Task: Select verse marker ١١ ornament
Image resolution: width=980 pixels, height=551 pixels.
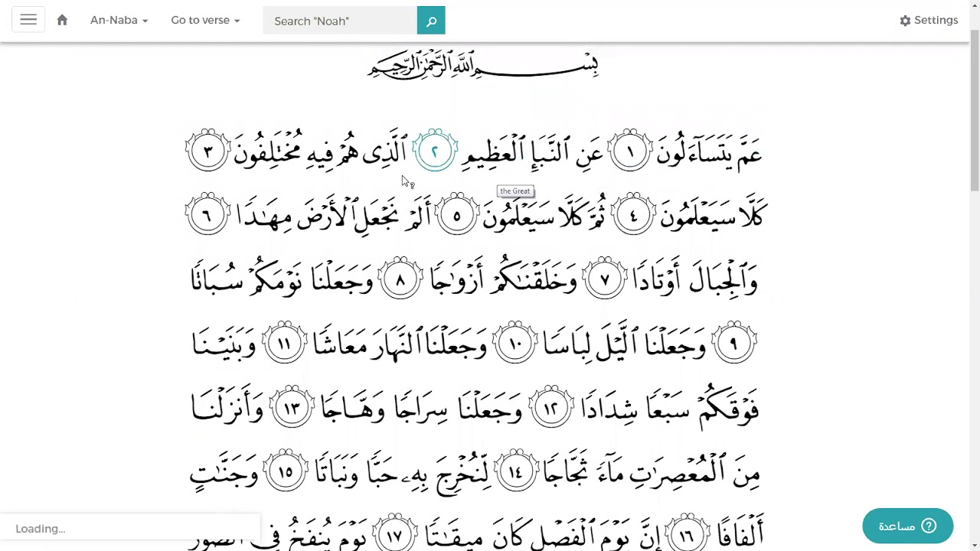Action: pyautogui.click(x=284, y=344)
